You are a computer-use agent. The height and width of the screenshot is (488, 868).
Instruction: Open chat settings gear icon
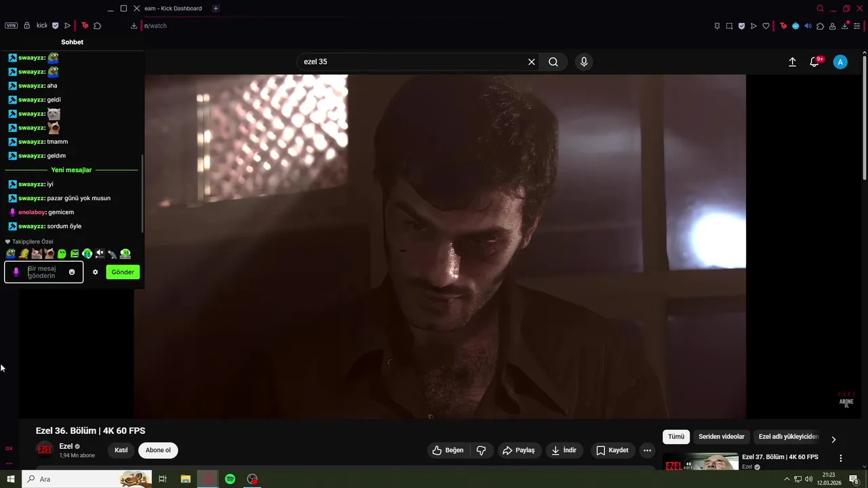[95, 272]
